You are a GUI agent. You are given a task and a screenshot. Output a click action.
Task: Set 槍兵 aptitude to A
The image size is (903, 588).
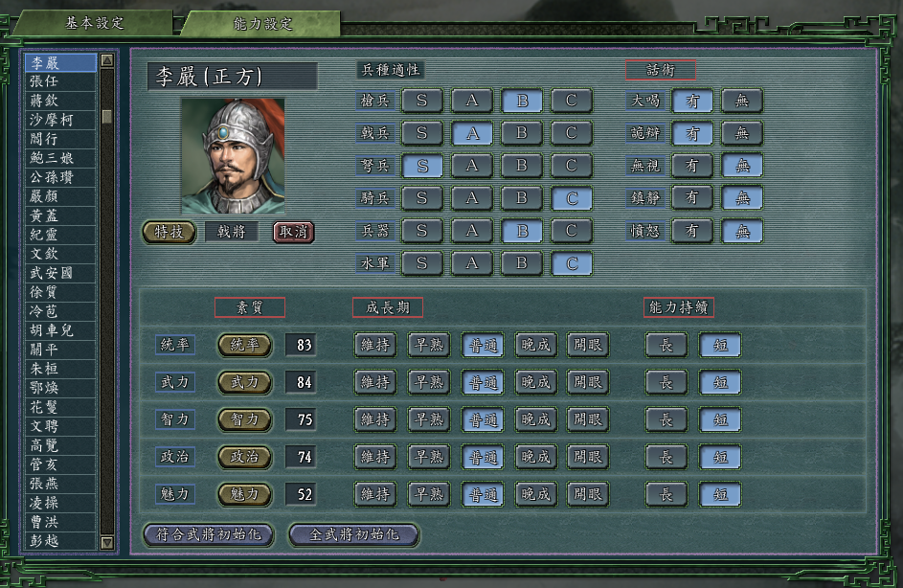[x=472, y=101]
